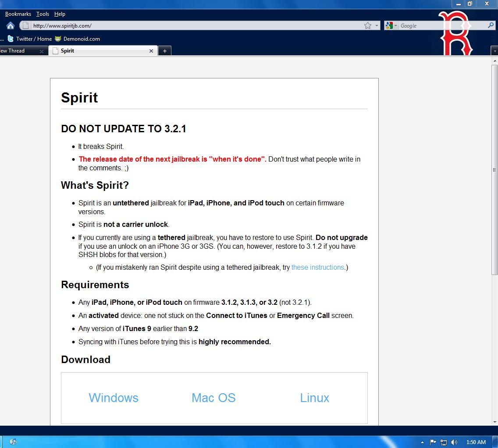Click the 'not a carrier unlock' bullet
Screen dimensions: 498x448
[124, 224]
